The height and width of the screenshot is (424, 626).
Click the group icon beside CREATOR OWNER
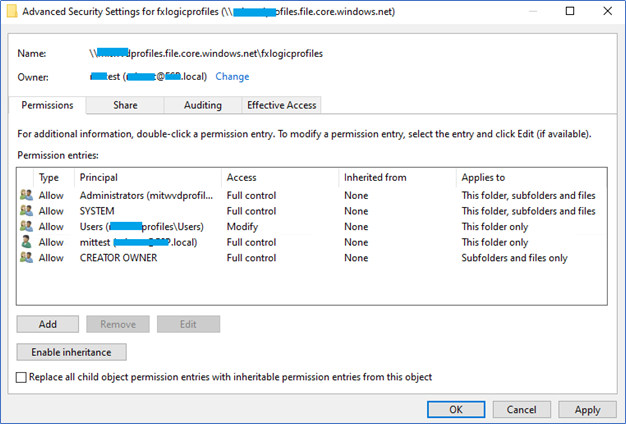coord(26,258)
